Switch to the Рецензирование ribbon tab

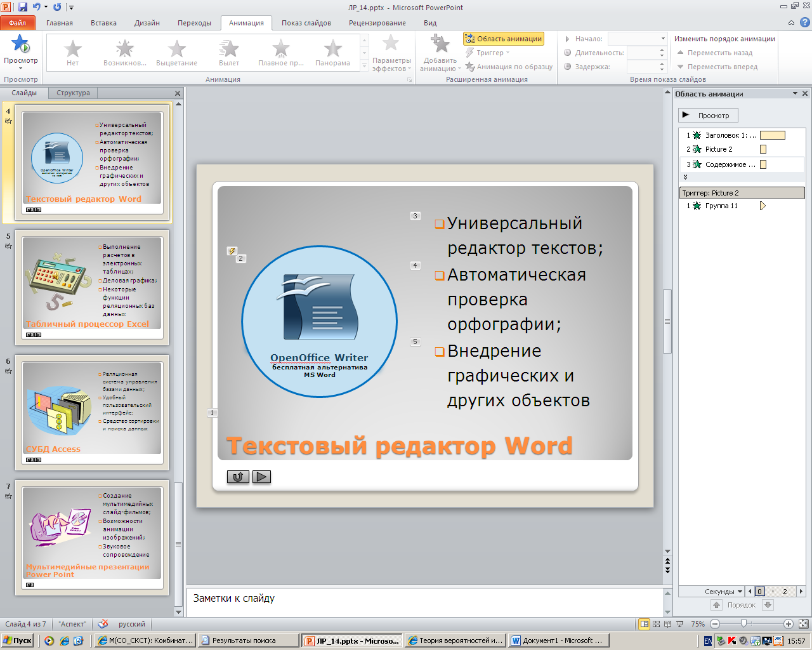(x=377, y=23)
